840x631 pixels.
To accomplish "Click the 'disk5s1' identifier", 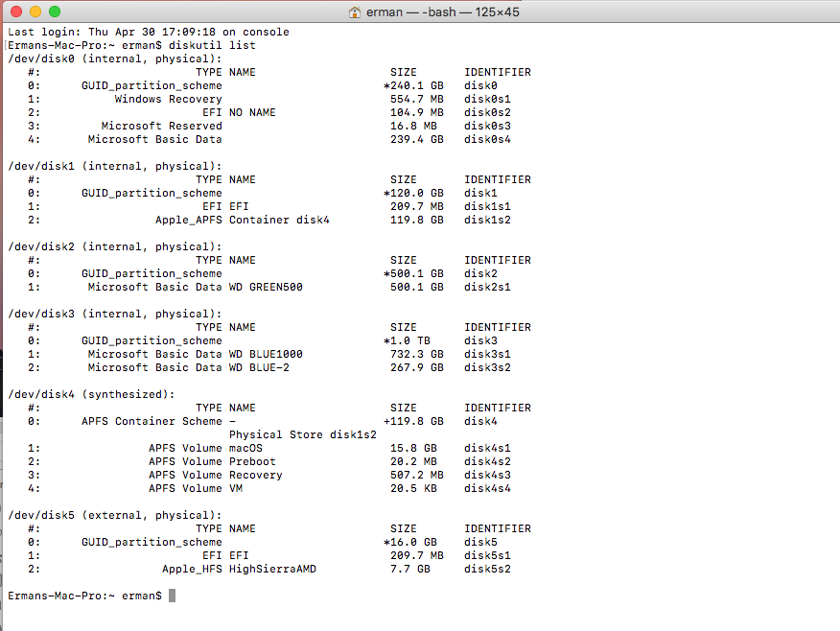I will coord(487,555).
